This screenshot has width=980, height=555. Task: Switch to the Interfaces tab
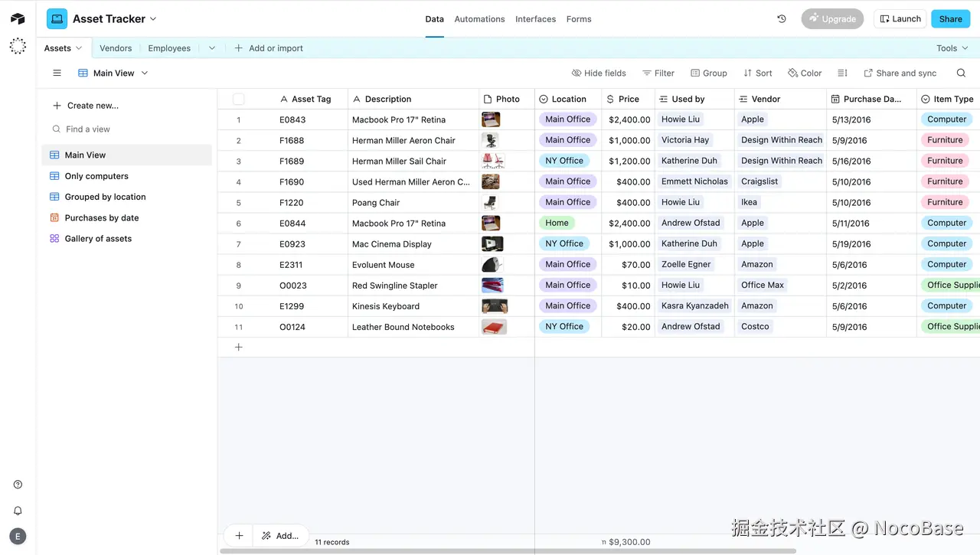535,19
